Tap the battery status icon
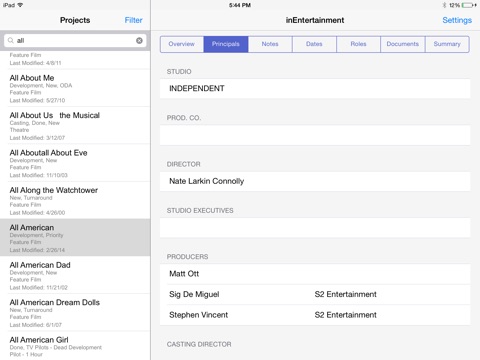 coord(469,5)
